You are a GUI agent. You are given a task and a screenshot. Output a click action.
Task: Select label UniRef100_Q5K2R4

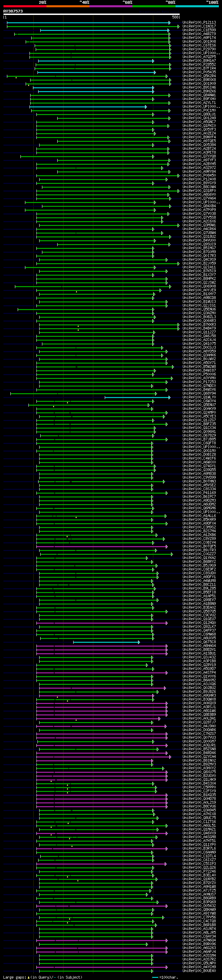pos(199,76)
